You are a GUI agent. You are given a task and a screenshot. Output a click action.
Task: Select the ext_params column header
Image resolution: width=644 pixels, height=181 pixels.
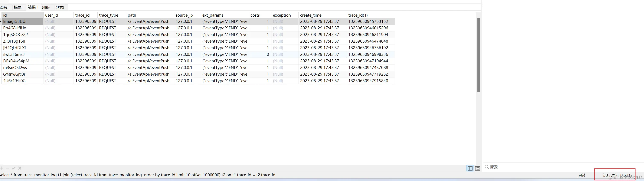pyautogui.click(x=225, y=15)
